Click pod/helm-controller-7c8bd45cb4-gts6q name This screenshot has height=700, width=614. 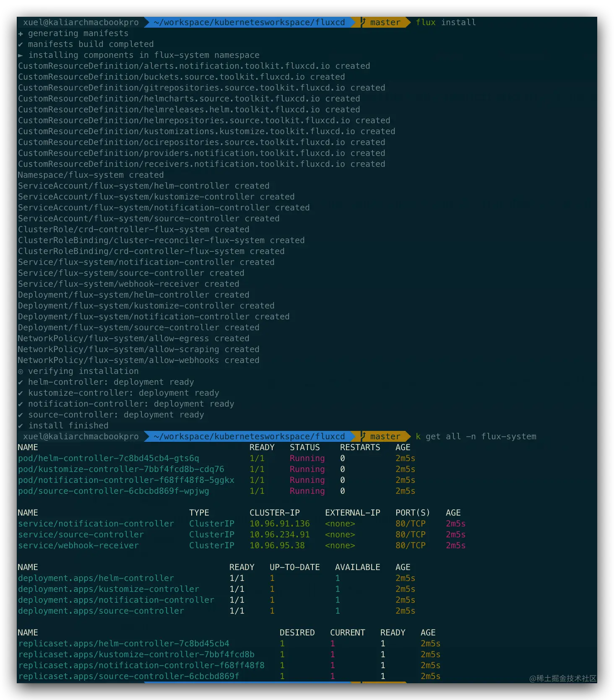(x=109, y=458)
